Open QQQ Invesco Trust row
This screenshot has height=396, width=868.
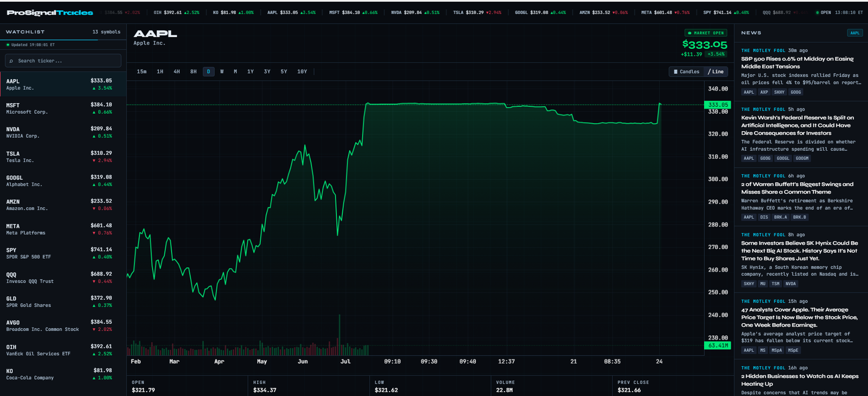tap(63, 278)
